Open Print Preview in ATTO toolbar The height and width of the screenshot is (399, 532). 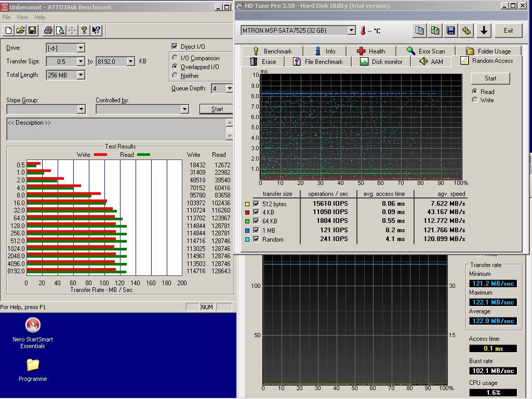coord(60,31)
